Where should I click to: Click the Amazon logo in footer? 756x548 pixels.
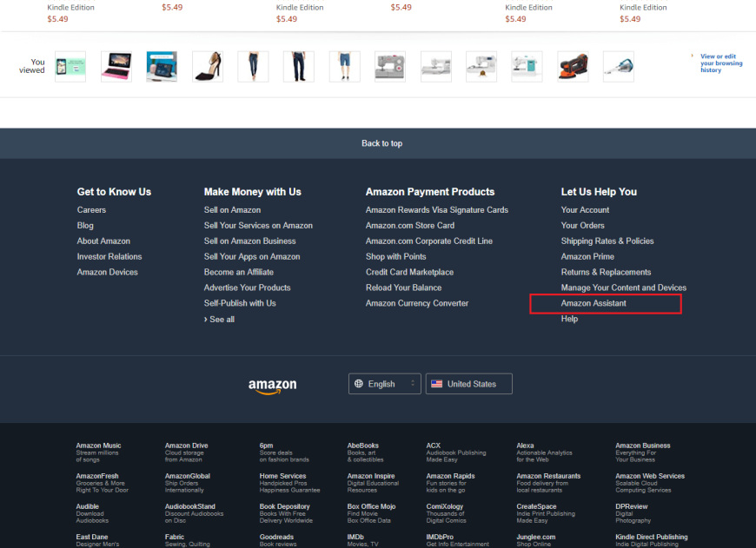pos(272,386)
